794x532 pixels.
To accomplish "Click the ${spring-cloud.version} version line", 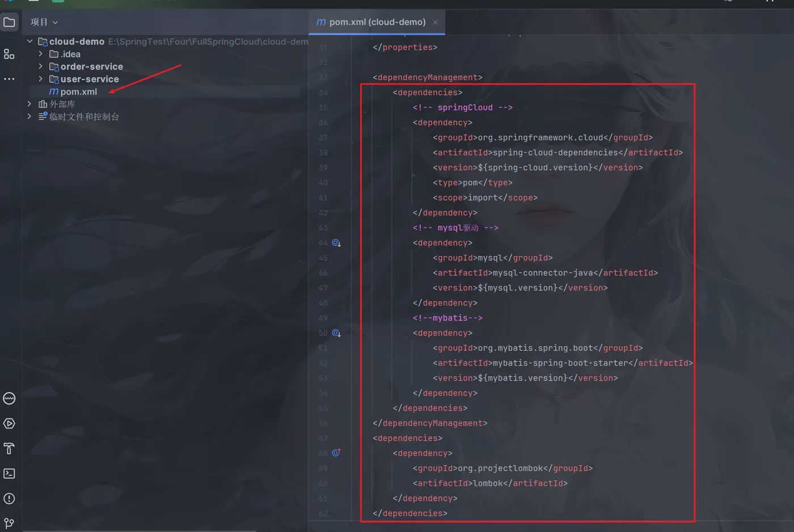I will point(538,167).
